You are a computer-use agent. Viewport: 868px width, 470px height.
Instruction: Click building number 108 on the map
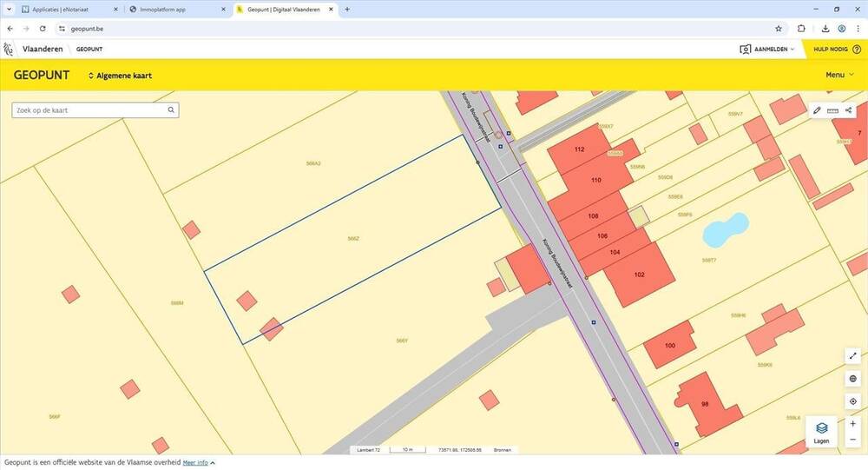(x=594, y=216)
